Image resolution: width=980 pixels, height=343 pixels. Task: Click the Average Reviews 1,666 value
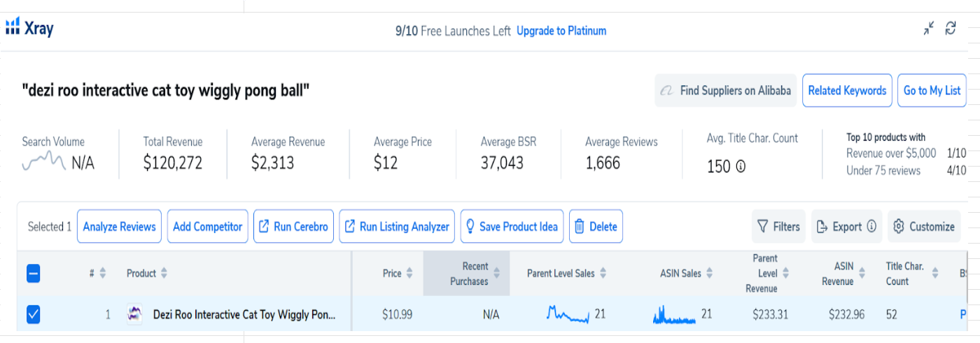coord(603,164)
